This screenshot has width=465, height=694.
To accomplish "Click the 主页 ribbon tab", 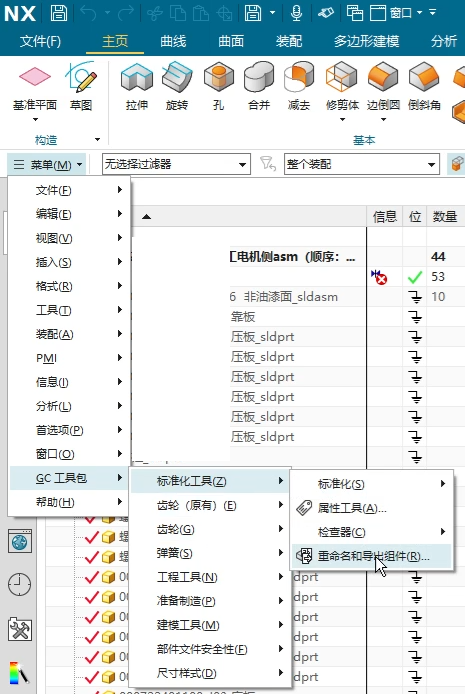I will pyautogui.click(x=115, y=41).
